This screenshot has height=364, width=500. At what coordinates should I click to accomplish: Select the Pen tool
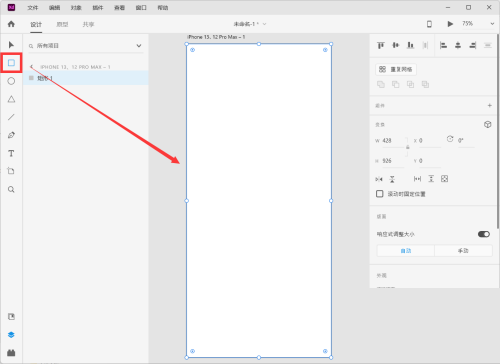click(11, 135)
